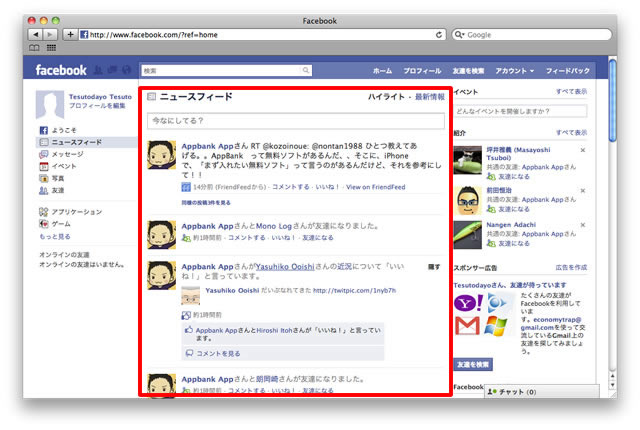This screenshot has width=640, height=430.
Task: Expand コメントを見る under the post
Action: (x=218, y=353)
